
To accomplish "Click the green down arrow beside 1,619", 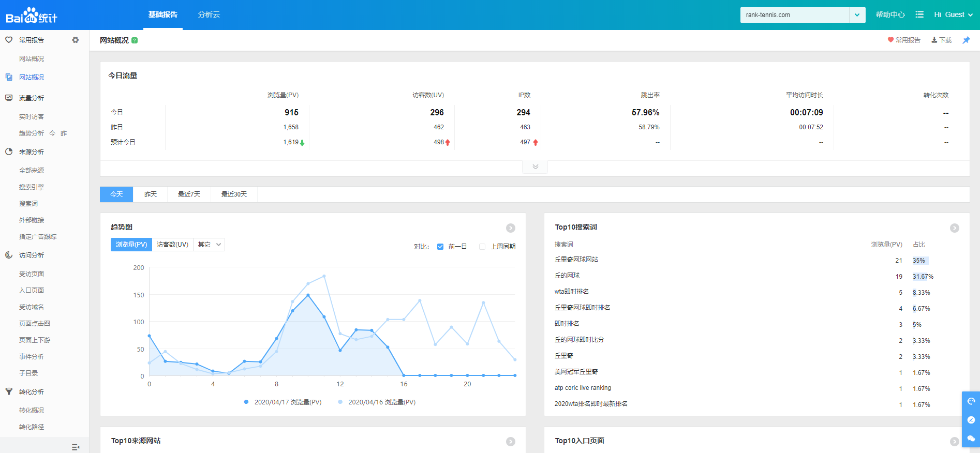I will click(302, 143).
